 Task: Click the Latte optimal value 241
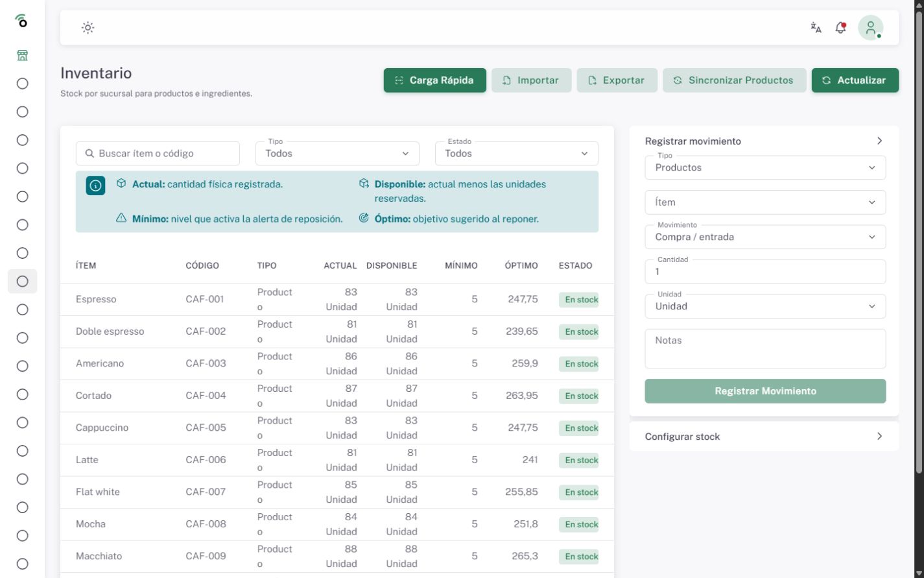530,460
